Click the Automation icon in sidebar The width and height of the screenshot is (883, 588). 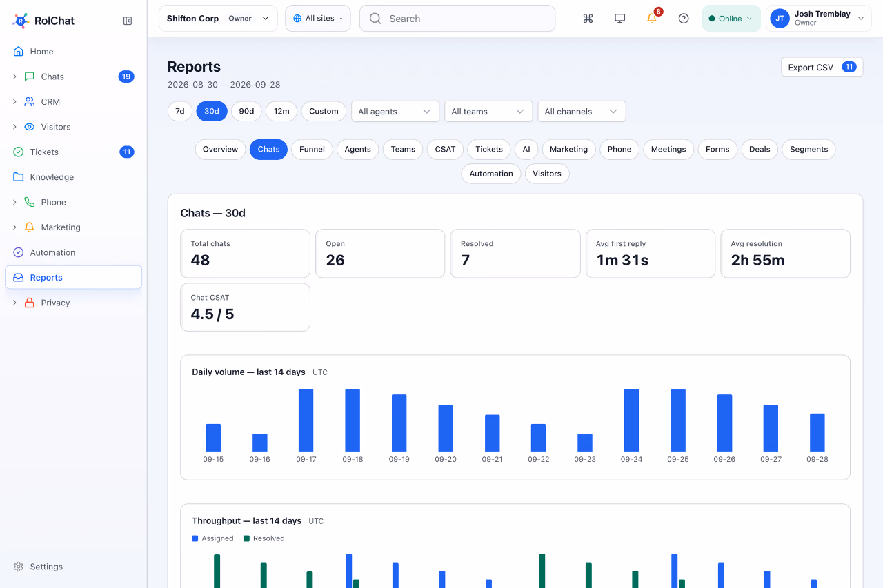click(19, 253)
